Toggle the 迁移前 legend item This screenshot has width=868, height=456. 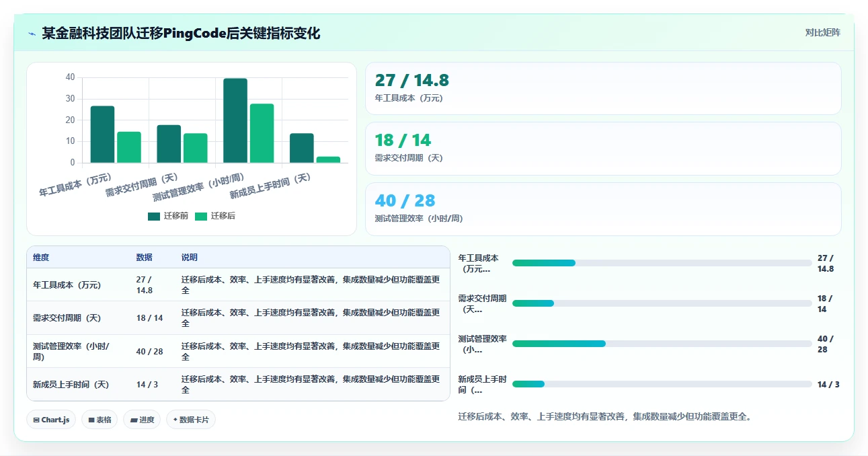click(168, 216)
